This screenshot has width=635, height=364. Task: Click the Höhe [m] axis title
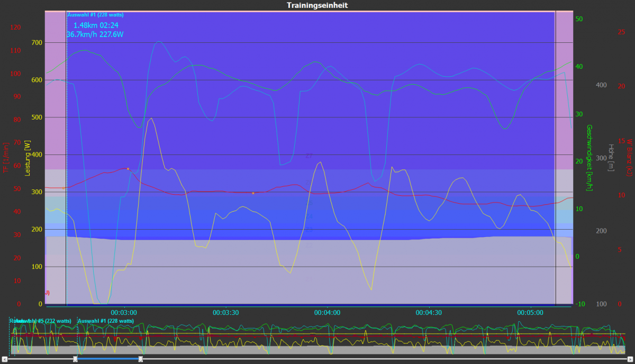[x=611, y=158]
